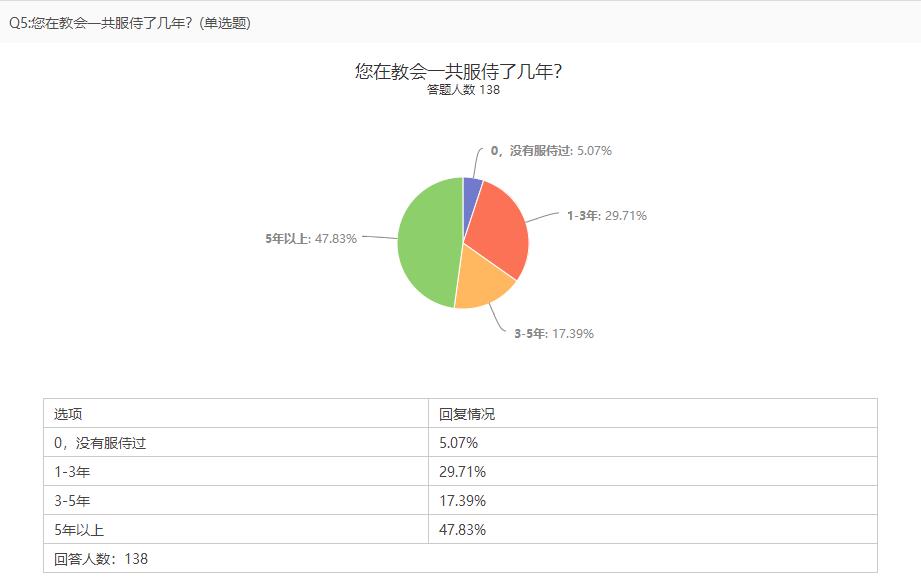Click the 回答人数：138 footer row

pos(101,559)
